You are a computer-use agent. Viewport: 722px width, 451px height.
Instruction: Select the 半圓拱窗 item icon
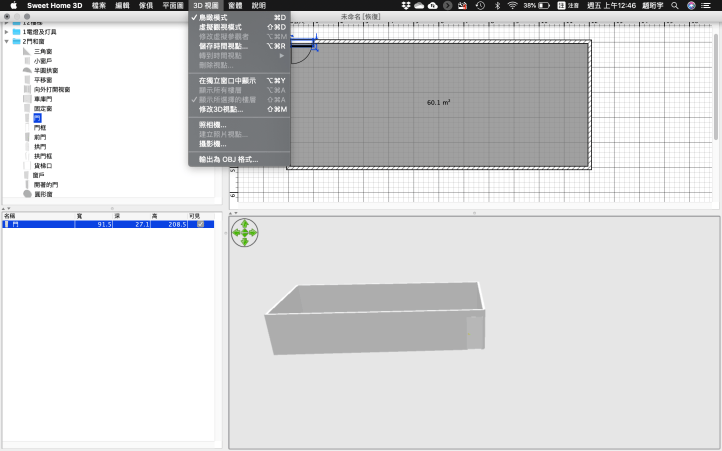click(27, 71)
